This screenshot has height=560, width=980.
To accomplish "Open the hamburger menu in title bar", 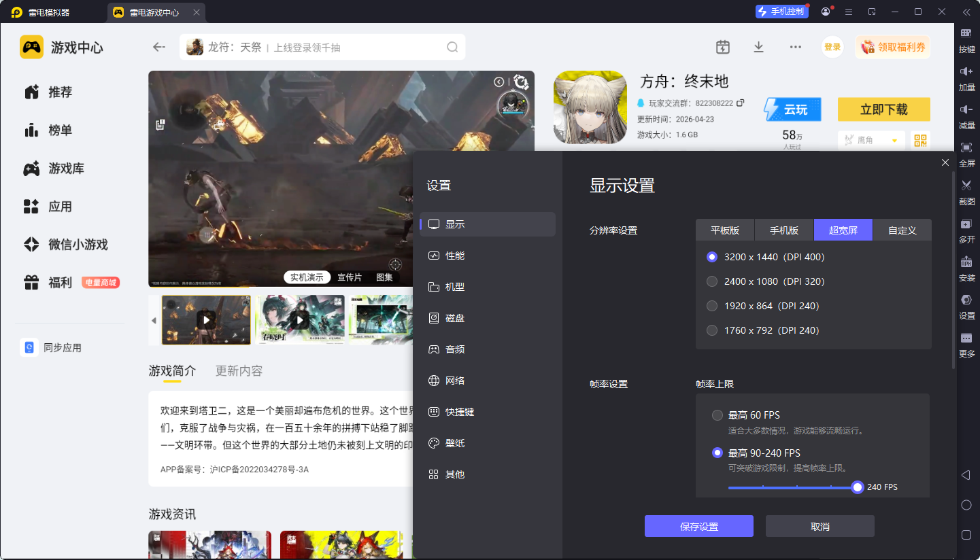I will tap(849, 12).
